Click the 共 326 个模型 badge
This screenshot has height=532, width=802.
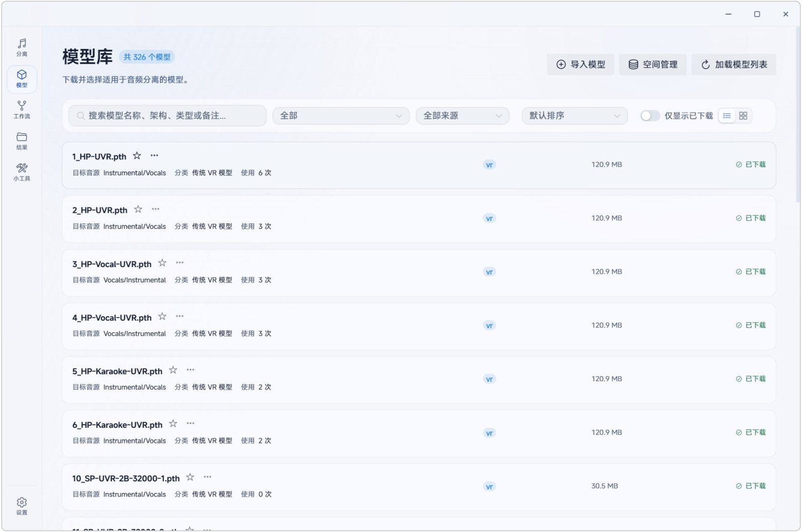(147, 57)
